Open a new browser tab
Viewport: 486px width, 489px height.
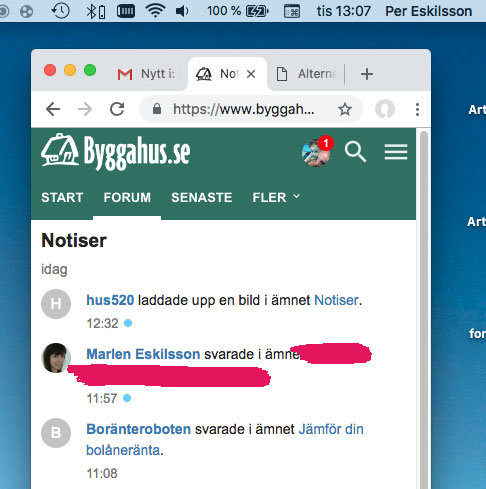pos(367,74)
